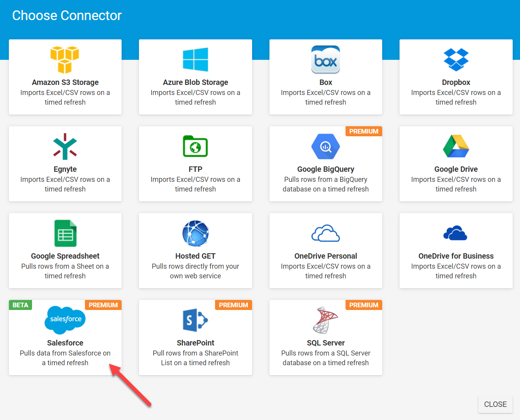
Task: Select the Azure Blob Storage title
Action: point(195,82)
